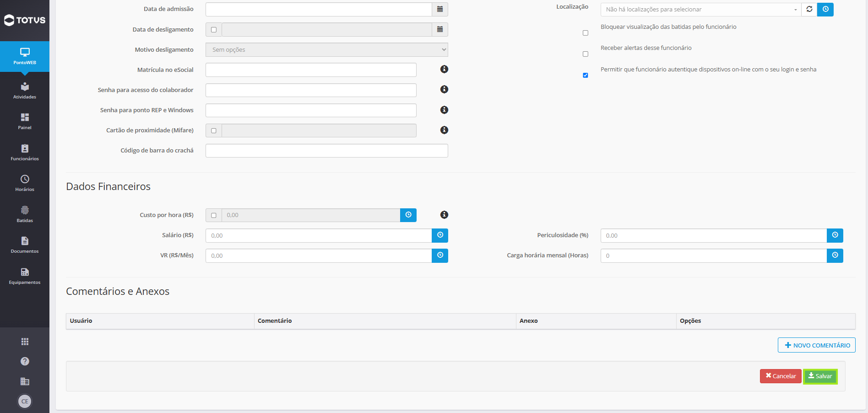Go to Painel in the sidebar

point(25,121)
